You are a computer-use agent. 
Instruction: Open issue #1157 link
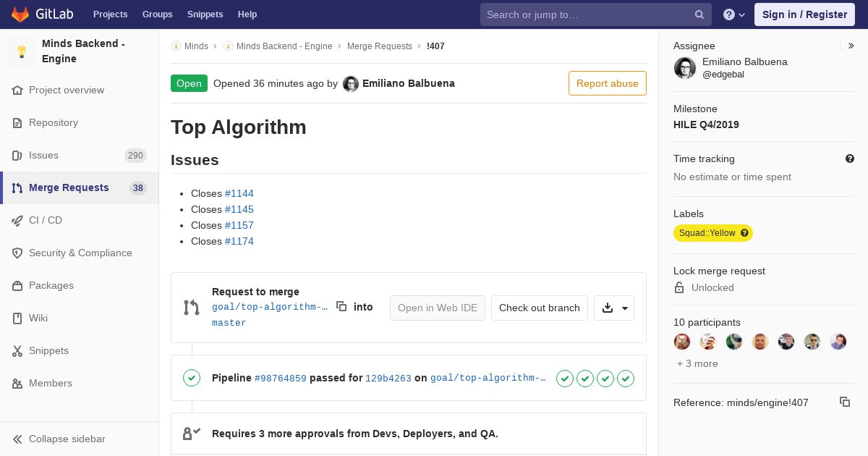(239, 225)
